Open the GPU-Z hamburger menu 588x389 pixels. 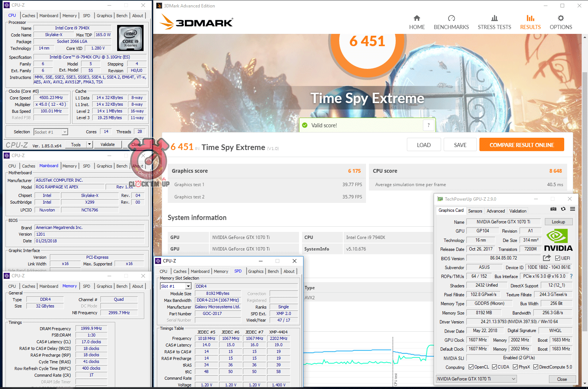tap(573, 209)
